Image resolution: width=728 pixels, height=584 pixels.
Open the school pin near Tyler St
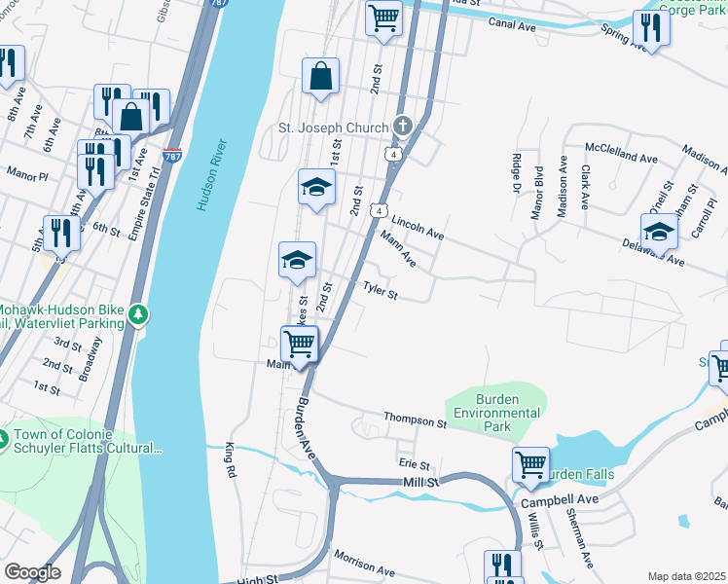click(x=297, y=262)
